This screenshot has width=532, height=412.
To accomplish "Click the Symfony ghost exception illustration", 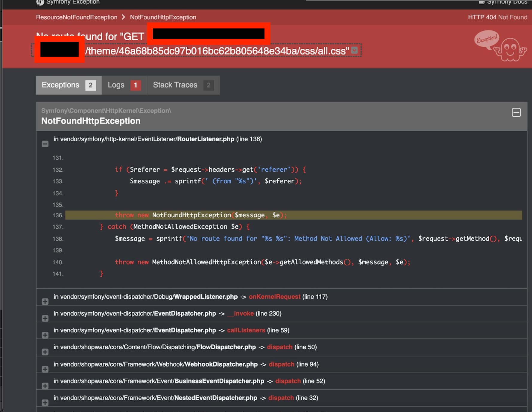I will (x=500, y=45).
